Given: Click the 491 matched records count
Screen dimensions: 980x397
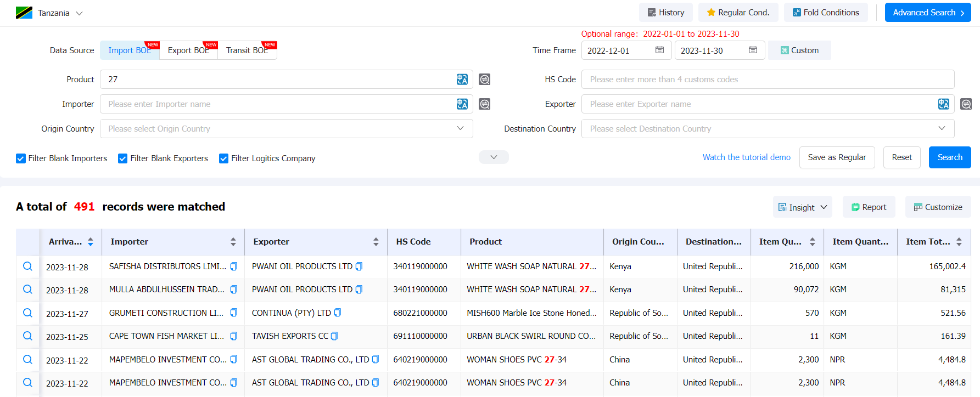Looking at the screenshot, I should click(x=84, y=207).
